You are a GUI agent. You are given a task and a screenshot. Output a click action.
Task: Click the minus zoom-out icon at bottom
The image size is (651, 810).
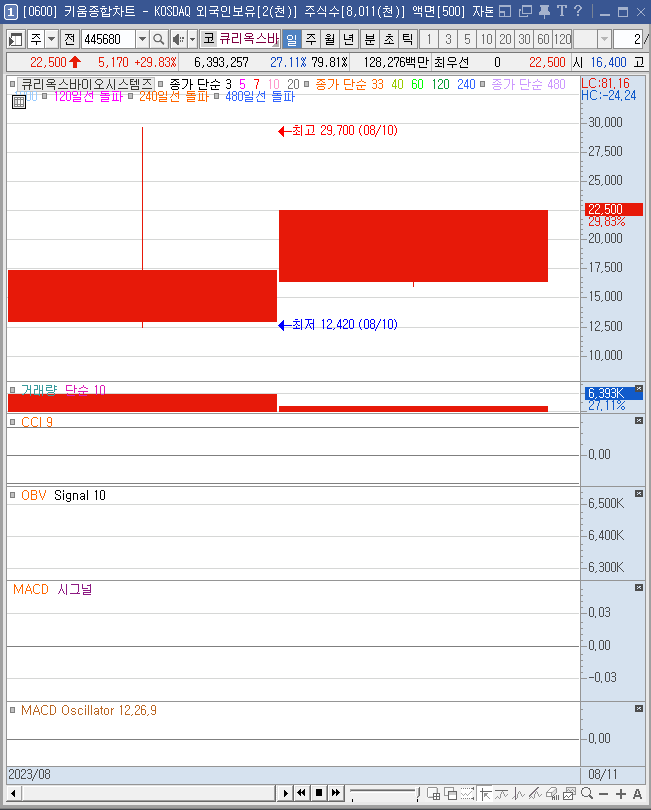[603, 793]
